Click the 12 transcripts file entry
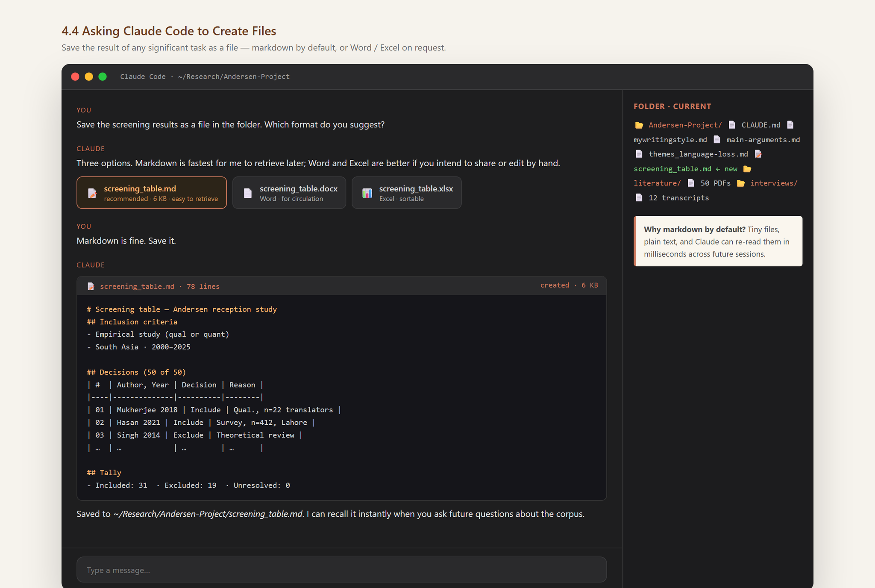Screen dimensions: 875x588 678,198
